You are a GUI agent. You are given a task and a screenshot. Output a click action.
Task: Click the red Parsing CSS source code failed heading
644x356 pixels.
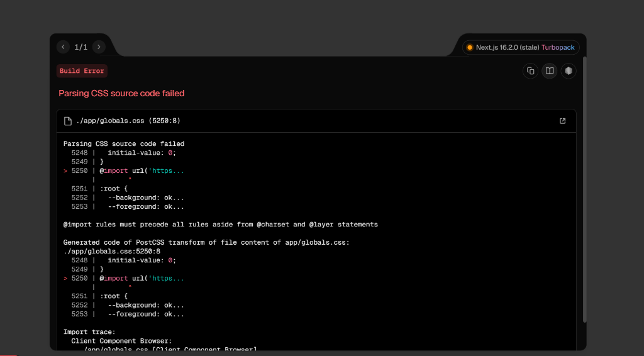[x=121, y=93]
